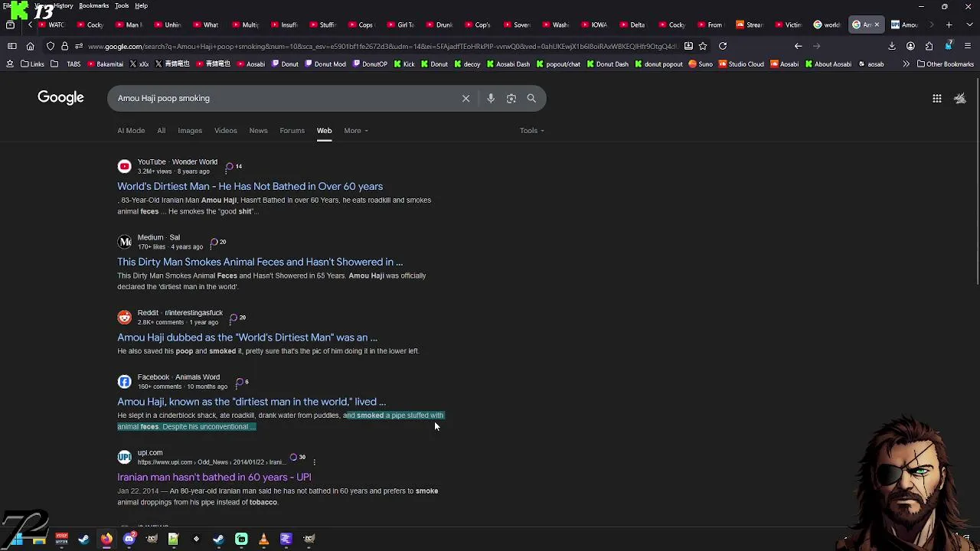Viewport: 980px width, 551px height.
Task: Click the comment bubble showing 30
Action: point(297,458)
